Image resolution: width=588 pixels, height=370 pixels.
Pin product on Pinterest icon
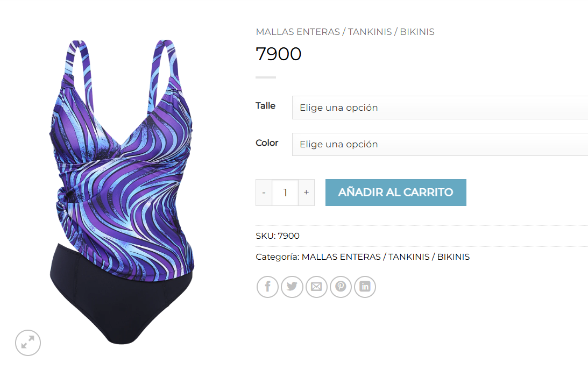[x=341, y=287]
